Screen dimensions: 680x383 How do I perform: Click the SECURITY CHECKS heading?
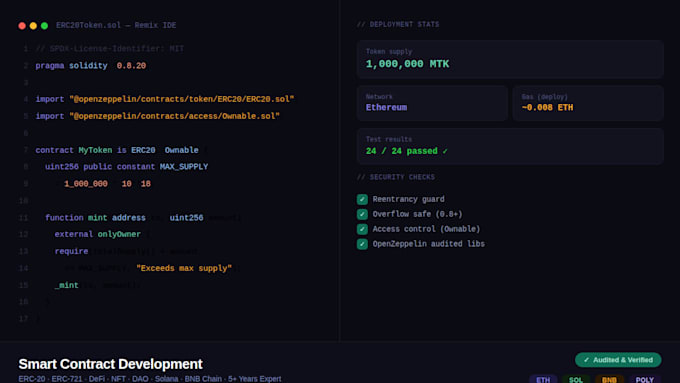click(x=396, y=177)
